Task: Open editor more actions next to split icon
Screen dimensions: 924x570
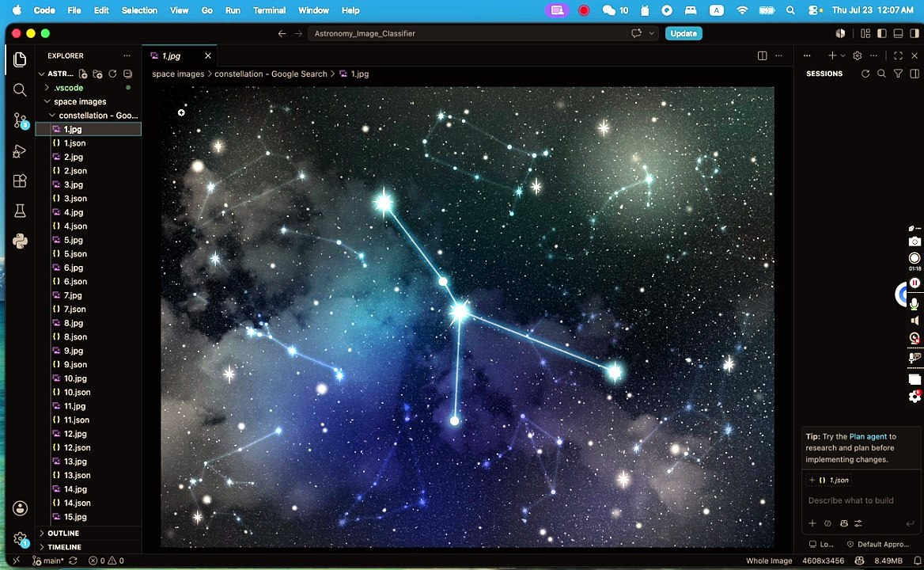Action: [778, 55]
